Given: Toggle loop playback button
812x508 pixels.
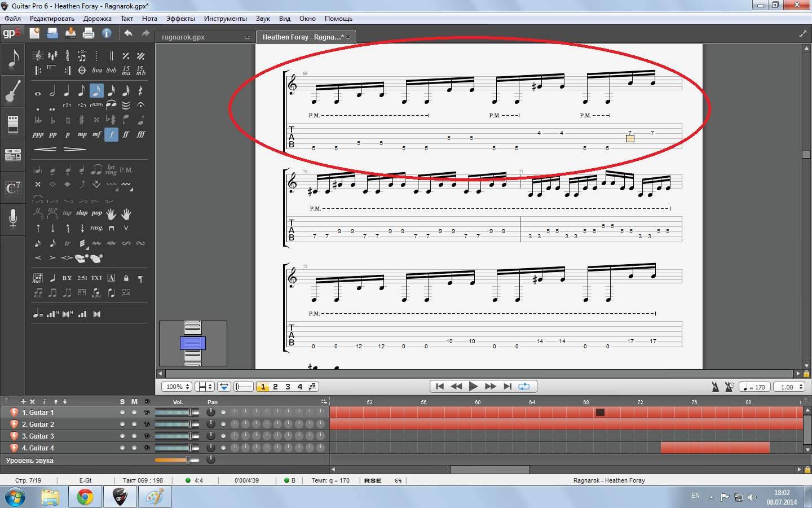Looking at the screenshot, I should tap(524, 387).
